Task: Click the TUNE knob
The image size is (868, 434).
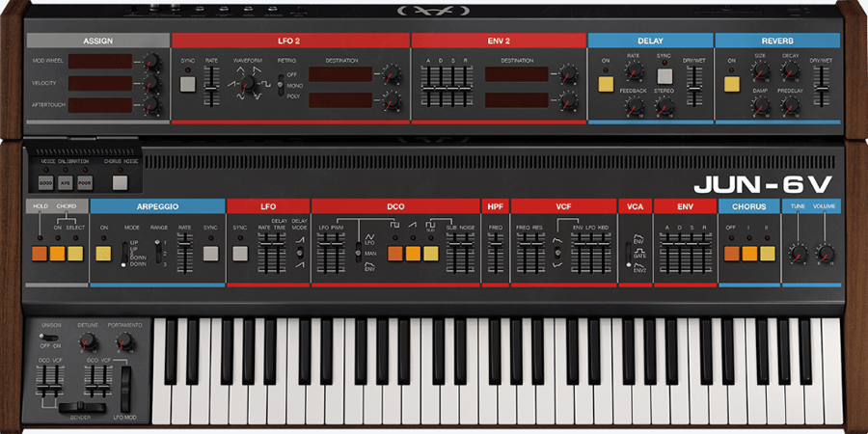Action: point(798,254)
